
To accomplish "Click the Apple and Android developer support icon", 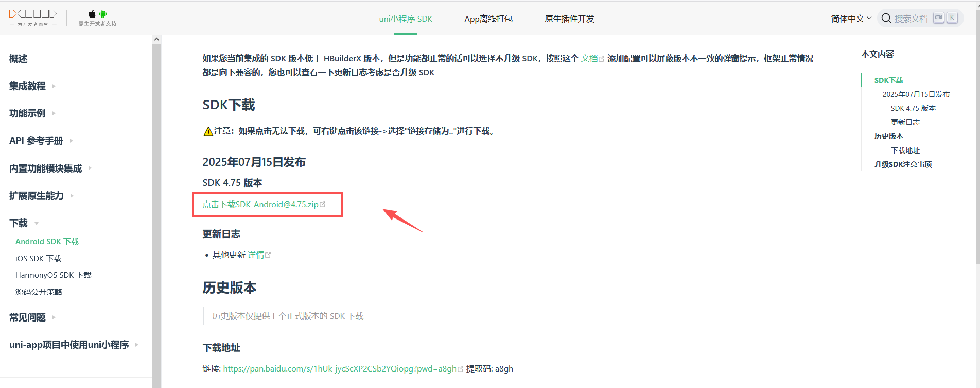I will point(97,18).
